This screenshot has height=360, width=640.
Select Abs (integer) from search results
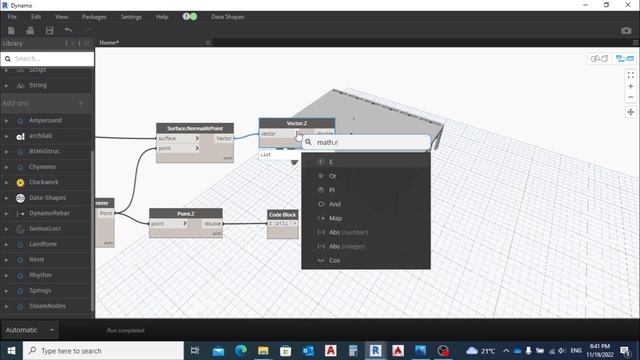pos(366,247)
